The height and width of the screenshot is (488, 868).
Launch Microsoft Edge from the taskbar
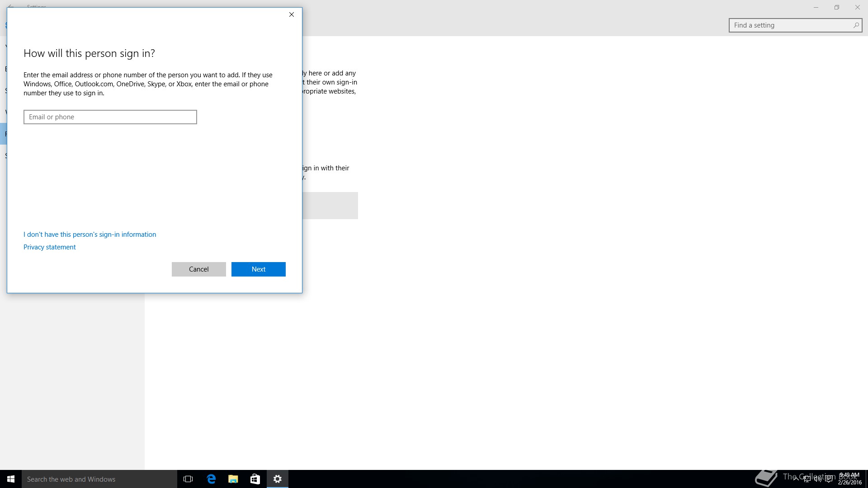[211, 479]
